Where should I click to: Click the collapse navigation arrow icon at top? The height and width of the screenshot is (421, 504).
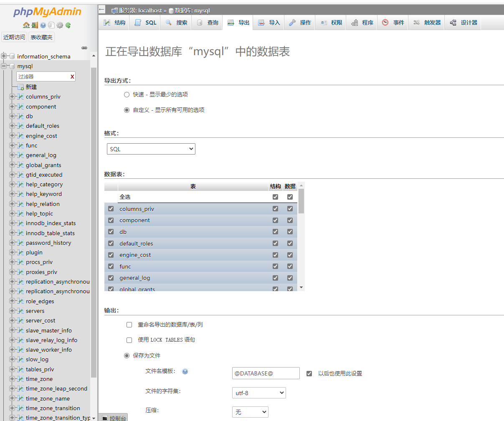click(102, 9)
